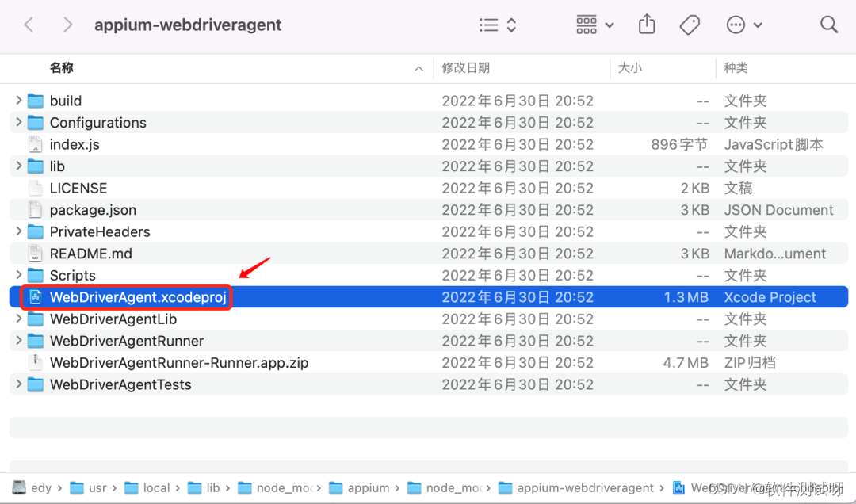This screenshot has height=504, width=856.
Task: Select the index.js file icon
Action: [36, 144]
